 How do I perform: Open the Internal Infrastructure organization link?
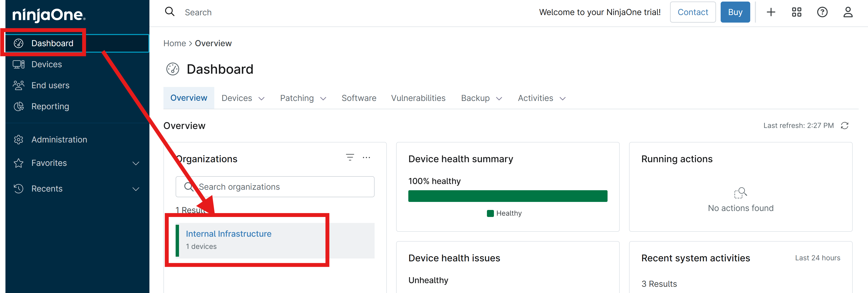pos(229,234)
